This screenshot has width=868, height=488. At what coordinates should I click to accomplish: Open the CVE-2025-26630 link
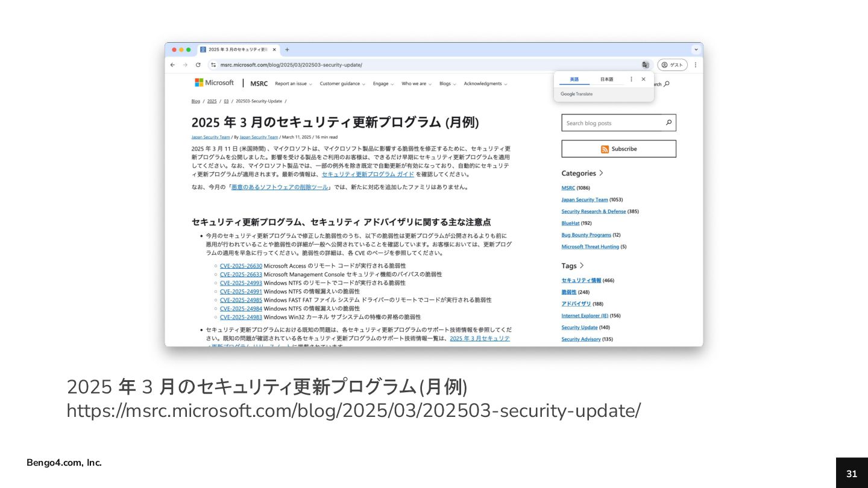241,266
